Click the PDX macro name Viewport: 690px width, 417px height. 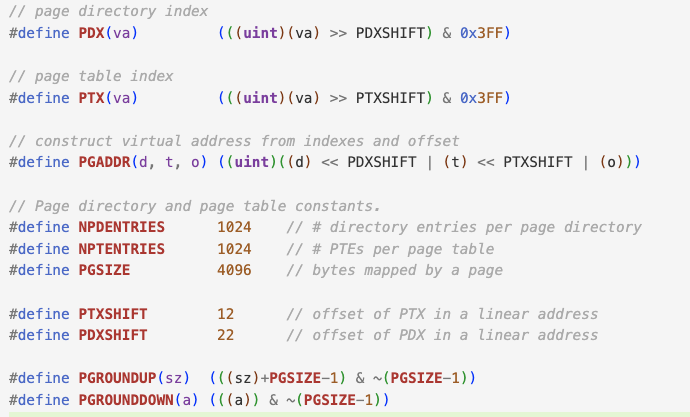(x=92, y=33)
